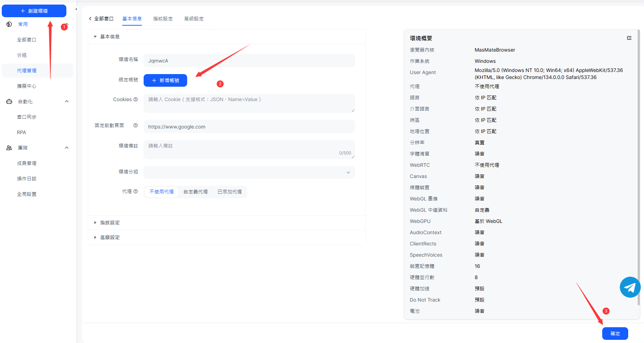Click the help icon next to 代理 label
Image resolution: width=644 pixels, height=343 pixels.
pyautogui.click(x=136, y=191)
